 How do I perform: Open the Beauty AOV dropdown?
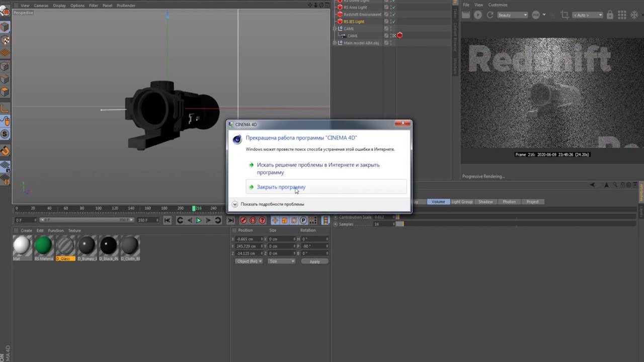[x=513, y=15]
